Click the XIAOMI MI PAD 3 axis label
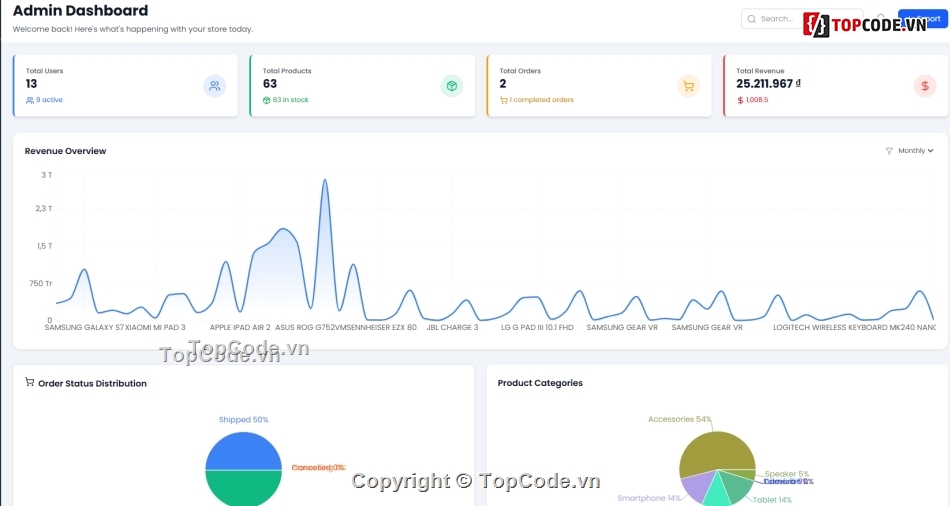The height and width of the screenshot is (506, 950). pyautogui.click(x=155, y=327)
